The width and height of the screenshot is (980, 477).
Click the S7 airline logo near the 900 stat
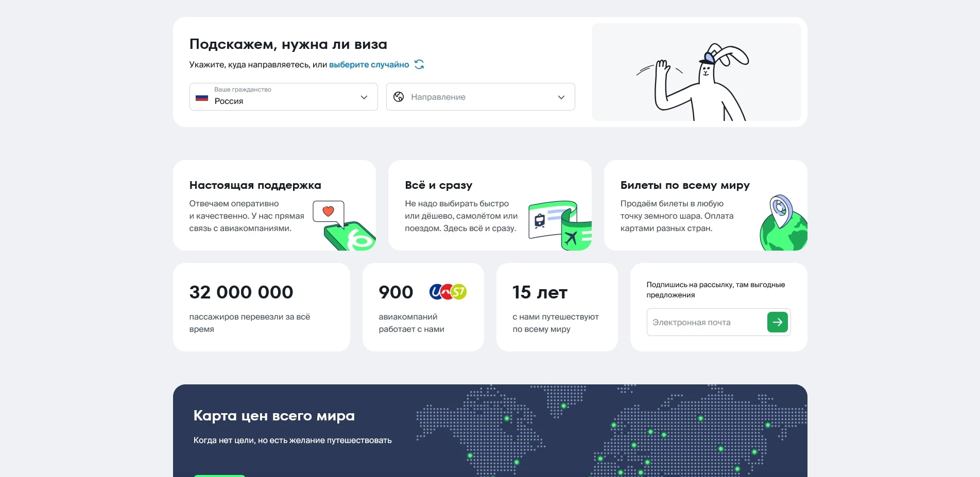click(x=459, y=292)
